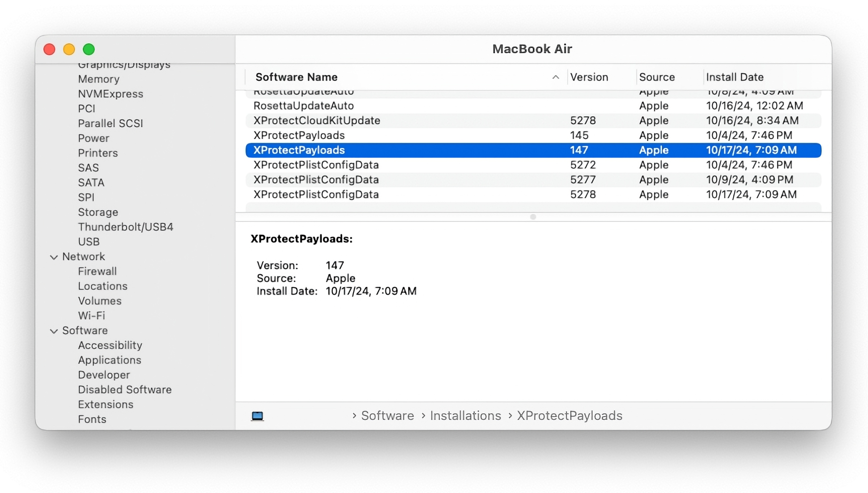Select Wi-Fi in the sidebar
This screenshot has width=868, height=493.
click(91, 316)
